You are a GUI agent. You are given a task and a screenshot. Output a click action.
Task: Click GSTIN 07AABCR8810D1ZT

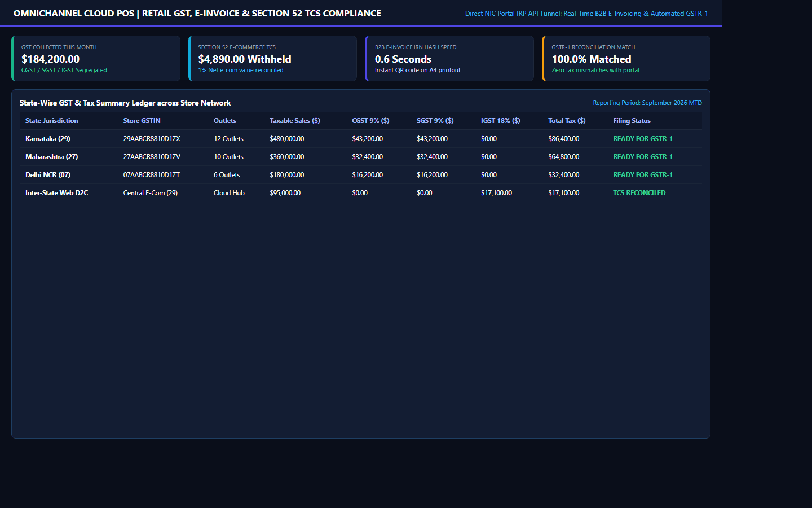pyautogui.click(x=152, y=175)
